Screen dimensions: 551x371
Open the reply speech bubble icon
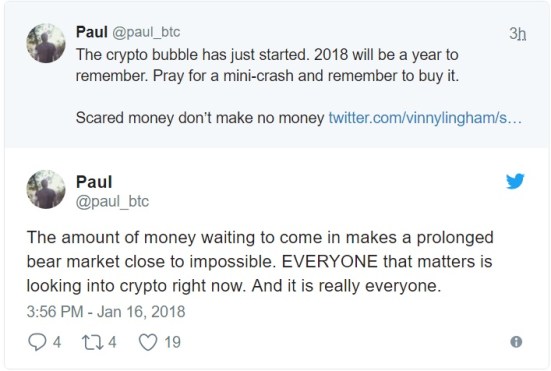(37, 342)
